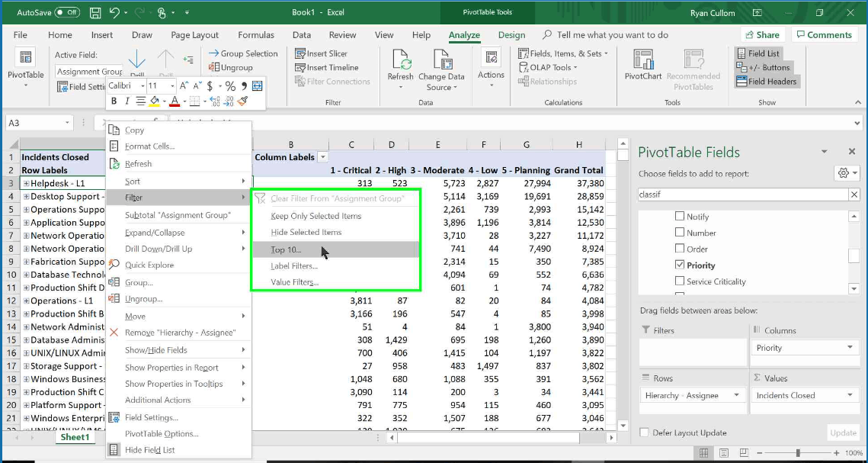Click the Save icon in title bar
868x463 pixels.
tap(95, 11)
